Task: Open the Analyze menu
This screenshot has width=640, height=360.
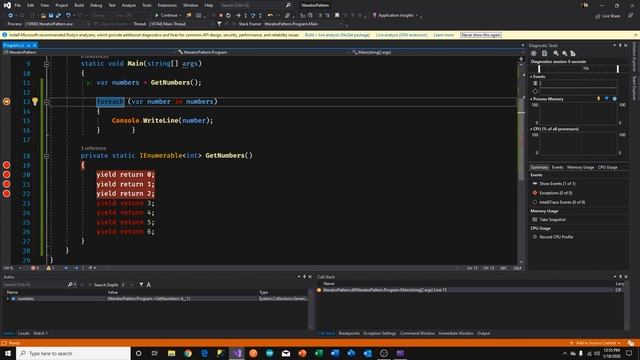Action: coord(129,5)
